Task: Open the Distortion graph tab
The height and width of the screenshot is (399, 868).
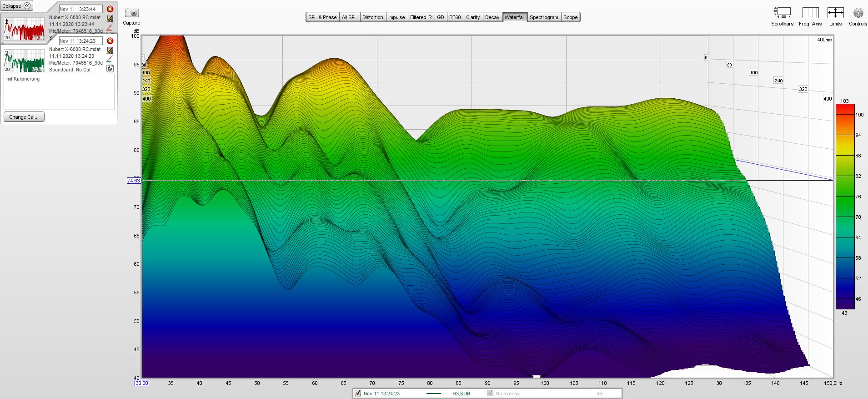Action: (372, 17)
